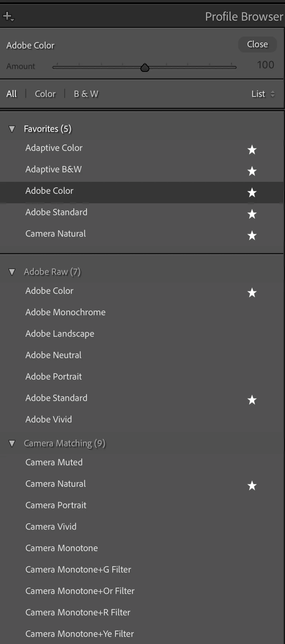Toggle star on Adobe Color in Adobe Raw

pos(252,293)
